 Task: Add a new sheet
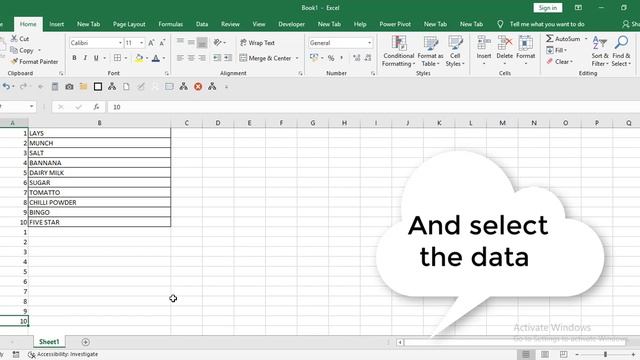(x=85, y=342)
